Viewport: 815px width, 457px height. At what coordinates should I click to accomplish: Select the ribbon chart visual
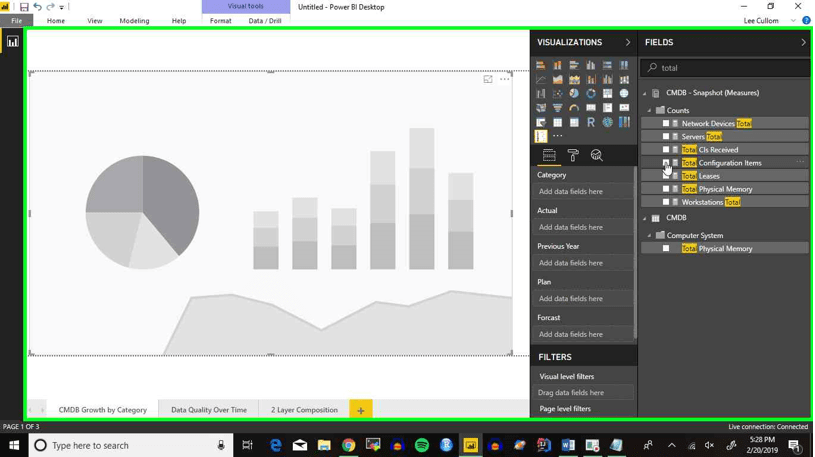[624, 80]
